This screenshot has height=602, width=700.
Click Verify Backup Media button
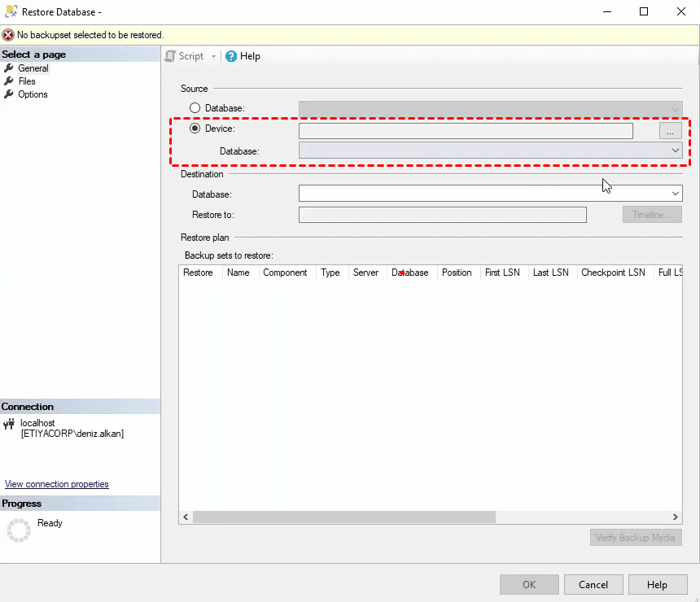pos(636,538)
